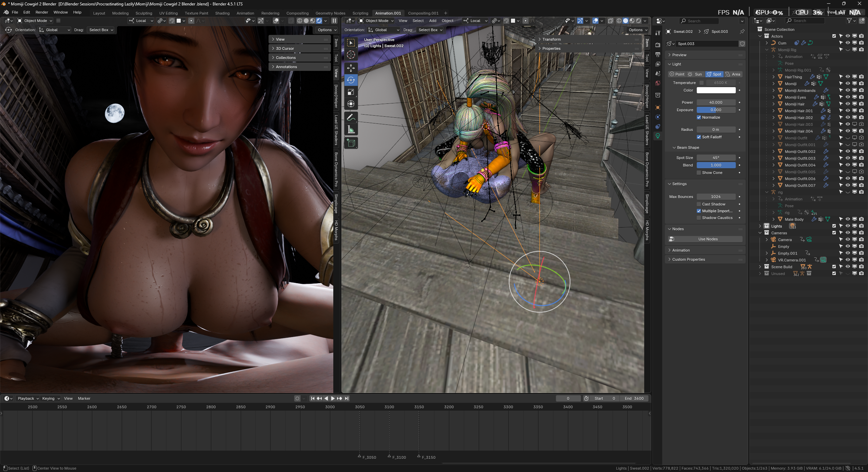
Task: Open the Object Constraints properties tab
Action: click(x=658, y=126)
